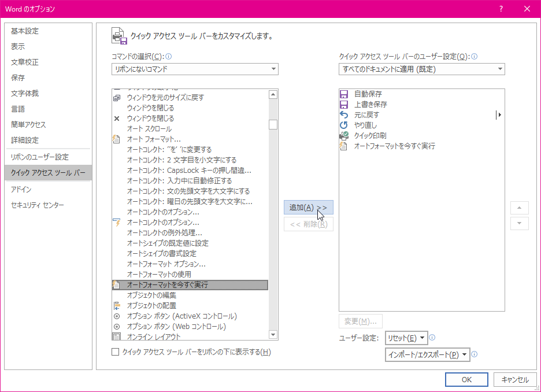Select オートコレクト: CapsLock キーの押し間違...
Screen dimensions: 541x392
[190, 171]
